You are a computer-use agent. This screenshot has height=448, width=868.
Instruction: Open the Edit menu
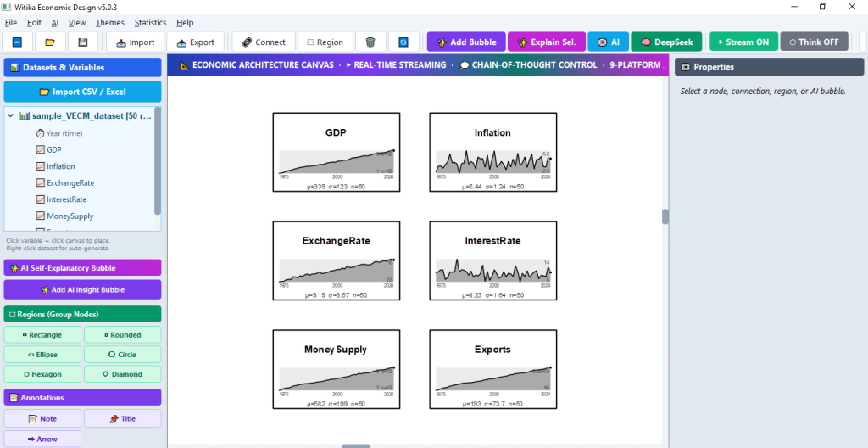tap(34, 23)
